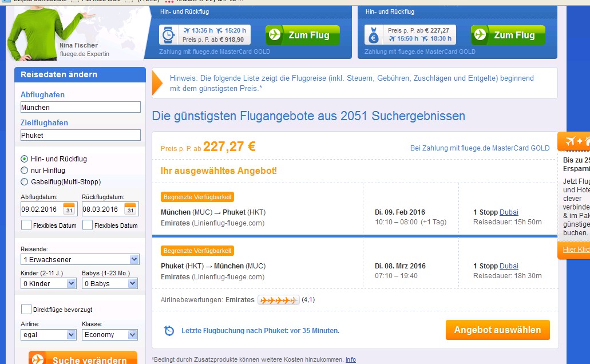This screenshot has height=364, width=590.
Task: Open the Airline dropdown showing egal
Action: 49,335
